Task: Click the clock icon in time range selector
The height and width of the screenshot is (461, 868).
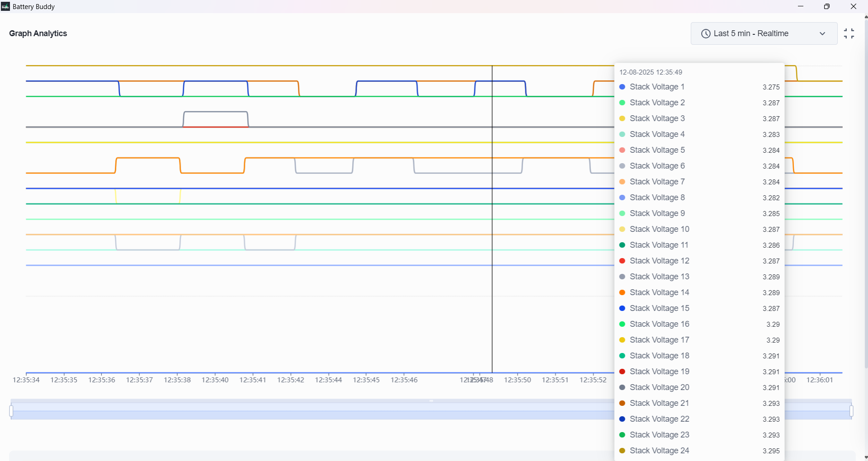Action: click(x=705, y=34)
